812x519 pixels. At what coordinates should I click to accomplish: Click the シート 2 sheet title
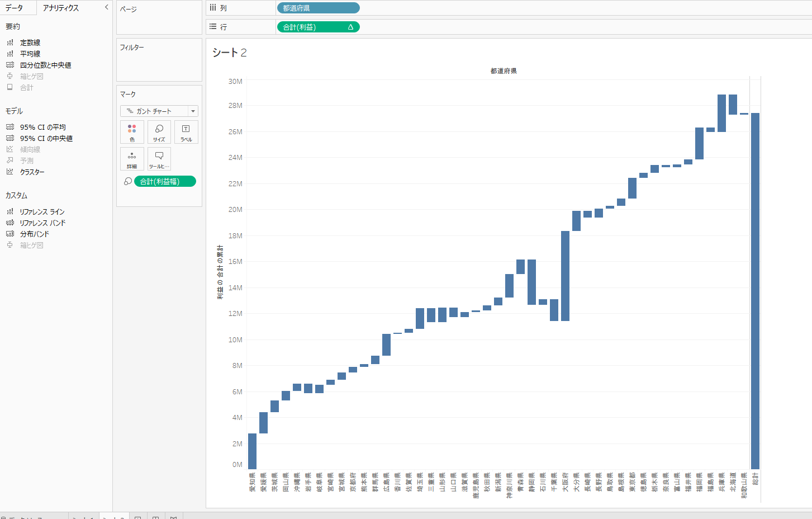(229, 53)
